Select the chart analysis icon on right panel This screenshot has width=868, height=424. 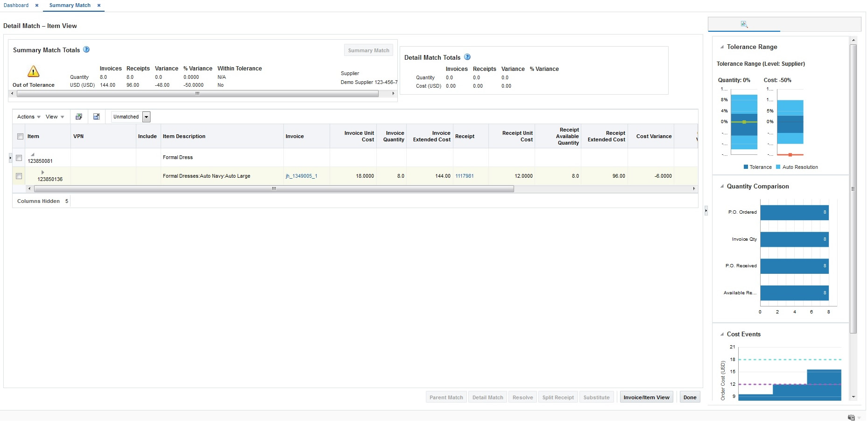click(x=744, y=24)
